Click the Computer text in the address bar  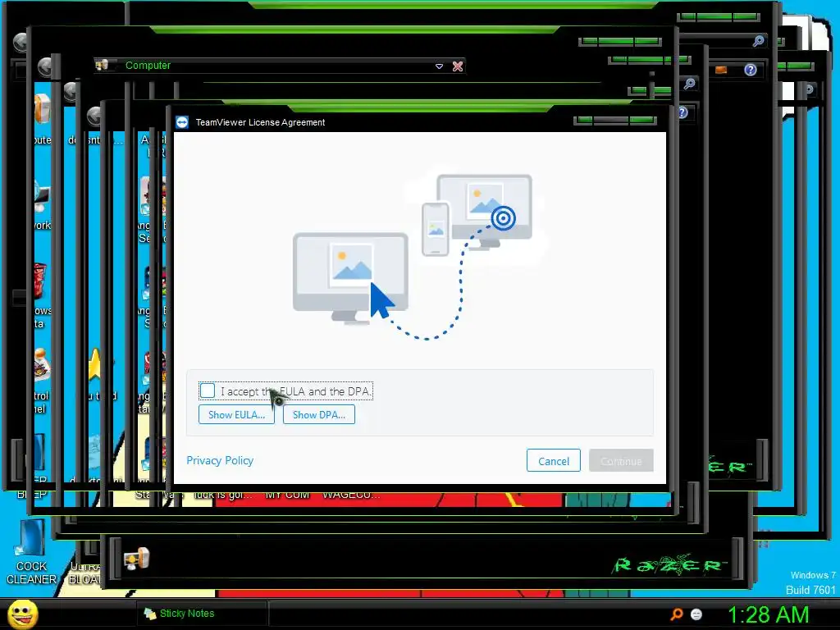coord(148,66)
